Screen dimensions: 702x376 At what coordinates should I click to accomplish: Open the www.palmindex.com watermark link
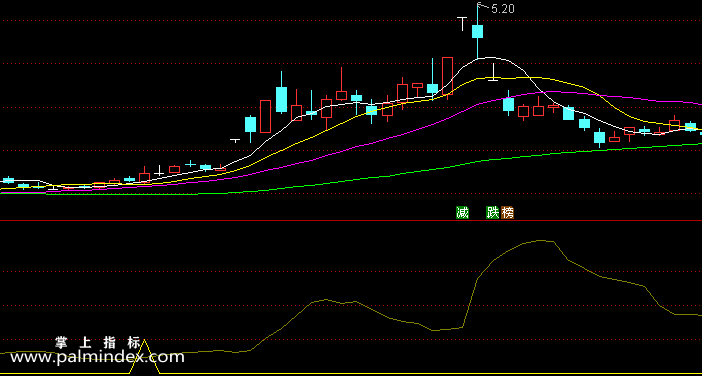[x=97, y=357]
